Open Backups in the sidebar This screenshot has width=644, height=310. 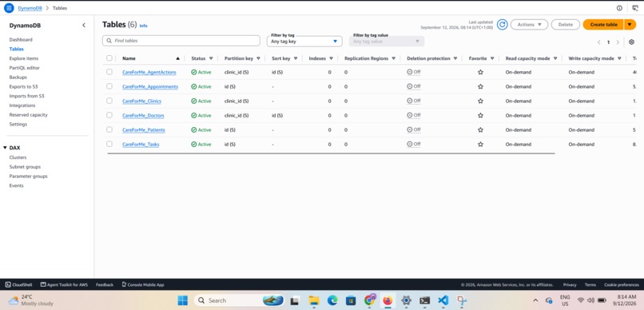pyautogui.click(x=18, y=77)
